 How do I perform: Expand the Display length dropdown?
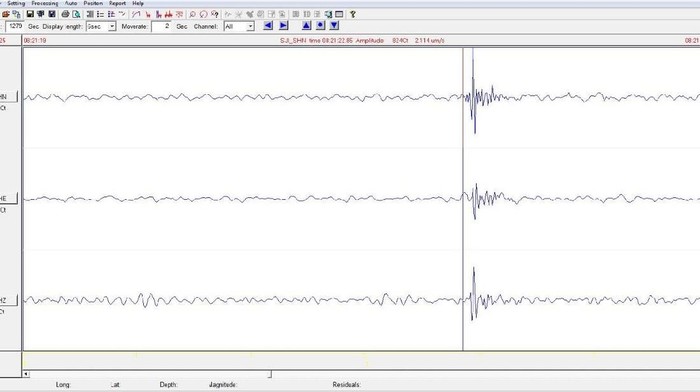[x=112, y=27]
